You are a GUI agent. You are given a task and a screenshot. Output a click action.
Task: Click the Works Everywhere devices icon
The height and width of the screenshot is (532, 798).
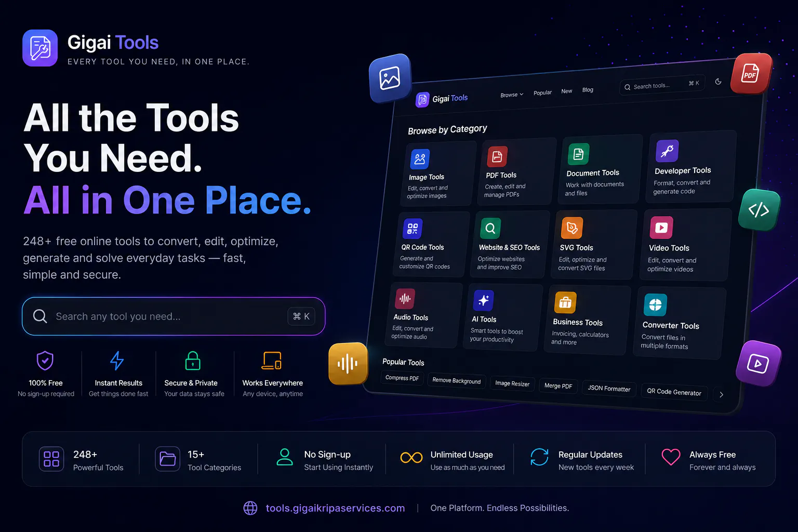point(272,361)
